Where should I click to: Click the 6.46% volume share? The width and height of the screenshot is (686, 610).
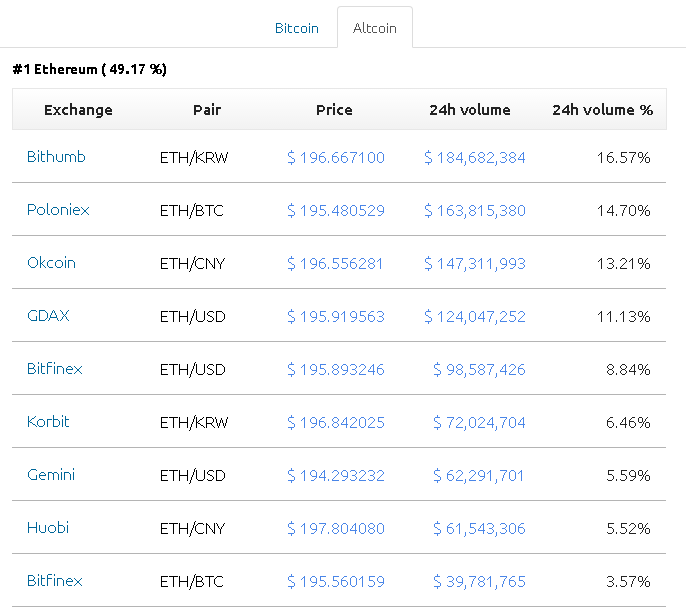pos(628,422)
